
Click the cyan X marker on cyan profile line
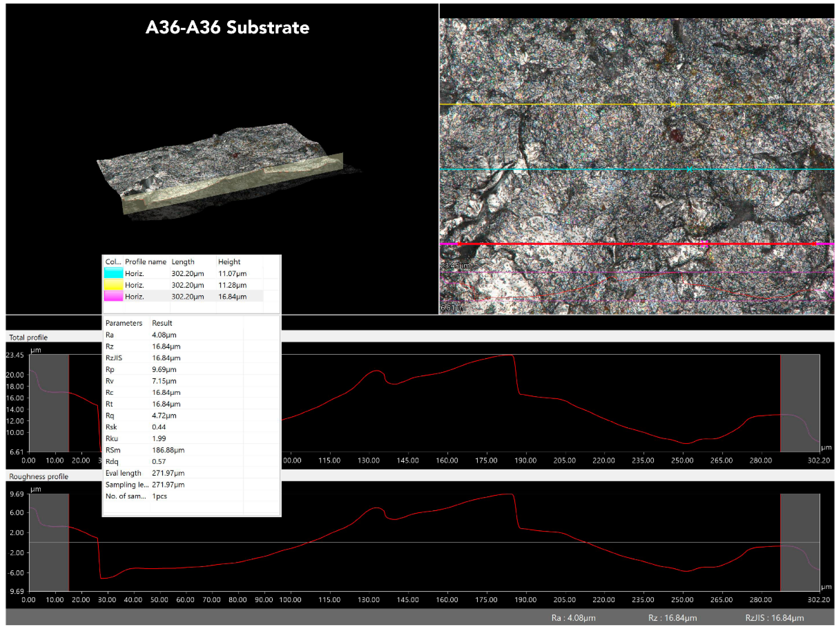pyautogui.click(x=690, y=169)
